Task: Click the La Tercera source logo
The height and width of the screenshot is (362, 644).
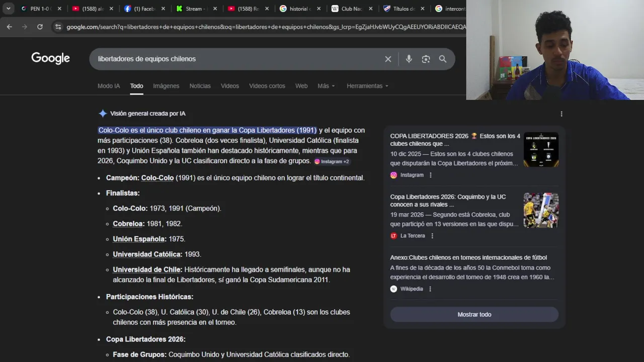Action: (x=394, y=236)
